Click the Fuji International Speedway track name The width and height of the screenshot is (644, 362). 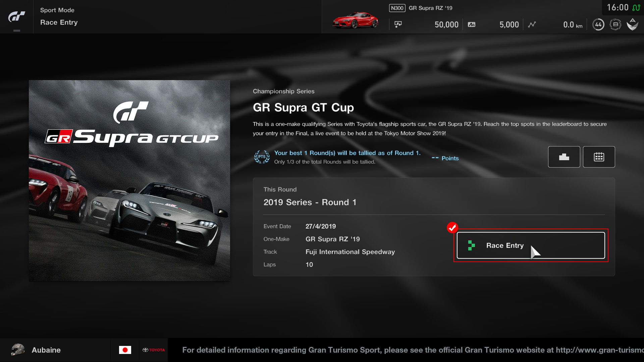pyautogui.click(x=350, y=252)
